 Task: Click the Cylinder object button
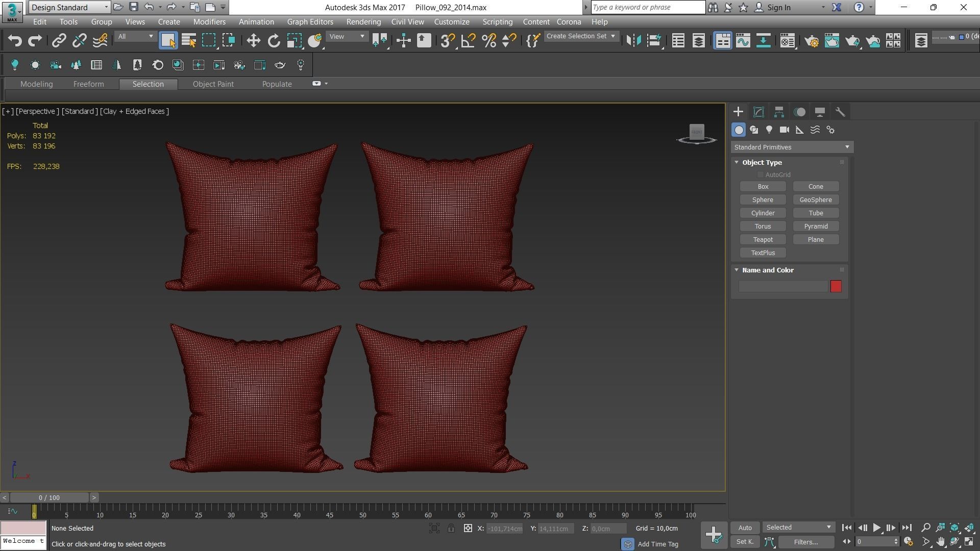(763, 213)
